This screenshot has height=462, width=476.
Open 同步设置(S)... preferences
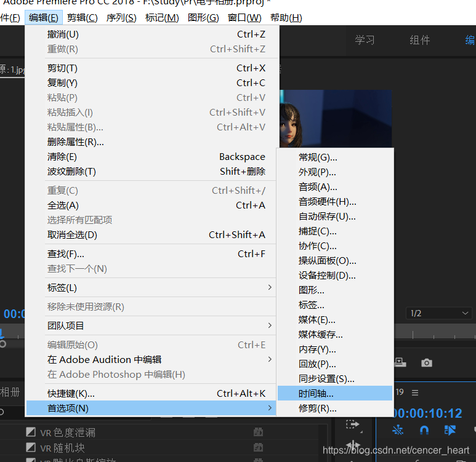tap(335, 379)
